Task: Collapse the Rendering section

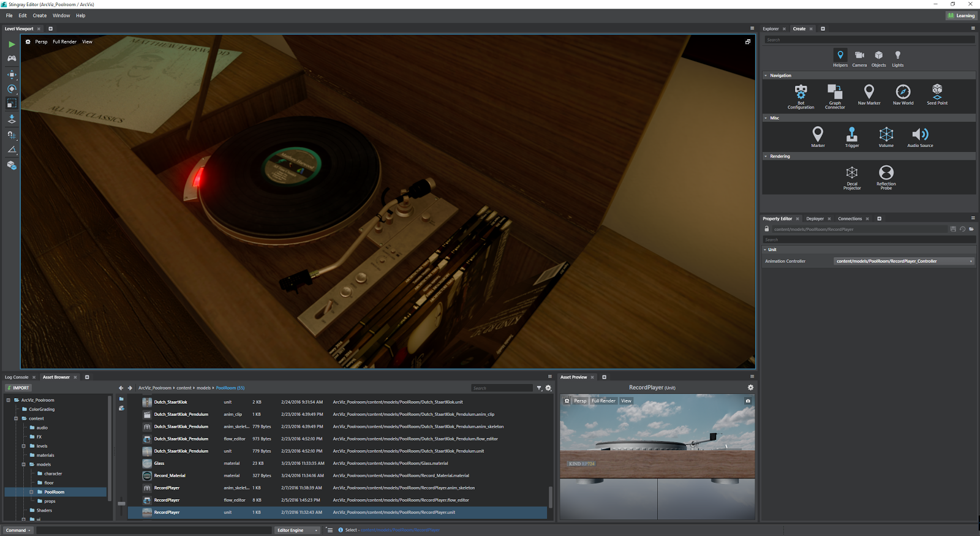Action: tap(766, 156)
